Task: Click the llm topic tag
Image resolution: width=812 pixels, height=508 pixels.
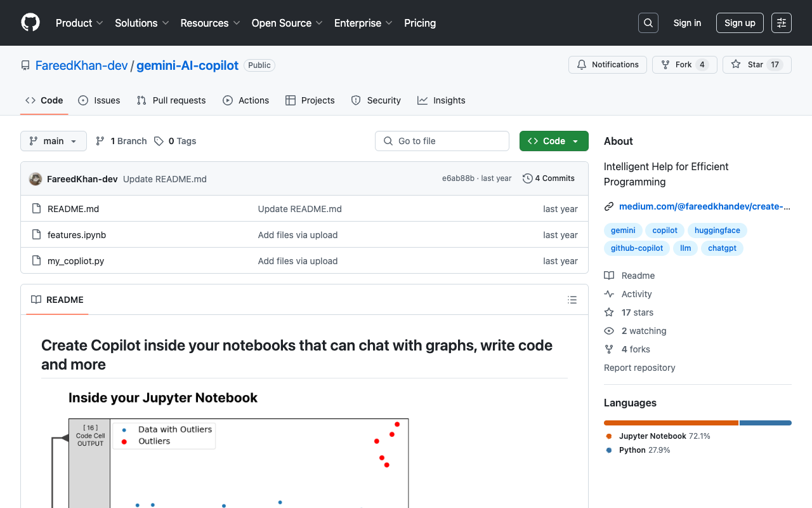Action: pyautogui.click(x=685, y=248)
